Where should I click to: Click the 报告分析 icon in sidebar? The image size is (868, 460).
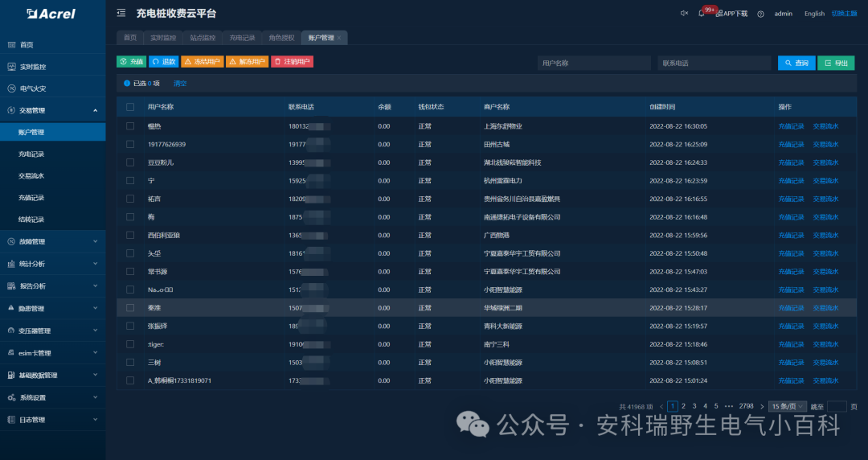pos(11,286)
